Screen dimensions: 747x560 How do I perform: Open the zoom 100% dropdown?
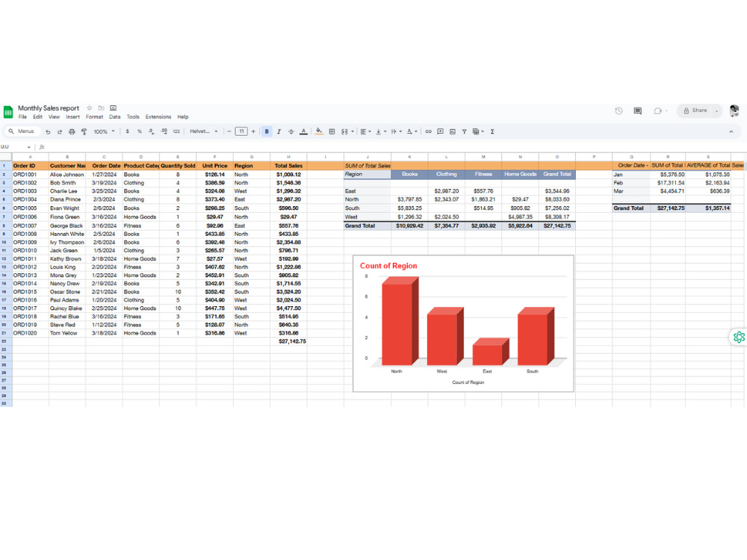pyautogui.click(x=104, y=131)
